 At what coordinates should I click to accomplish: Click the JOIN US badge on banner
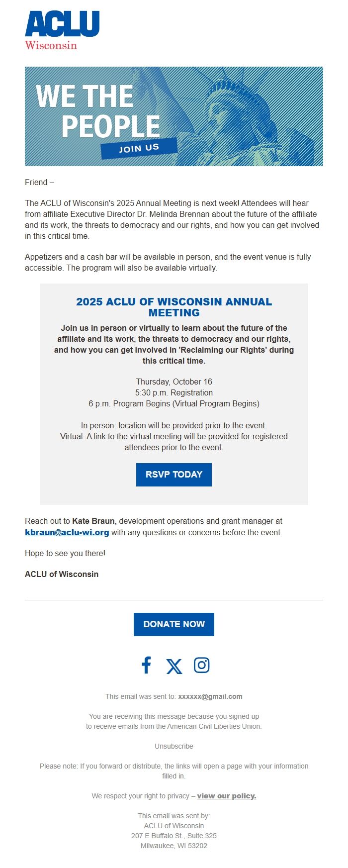pos(139,148)
